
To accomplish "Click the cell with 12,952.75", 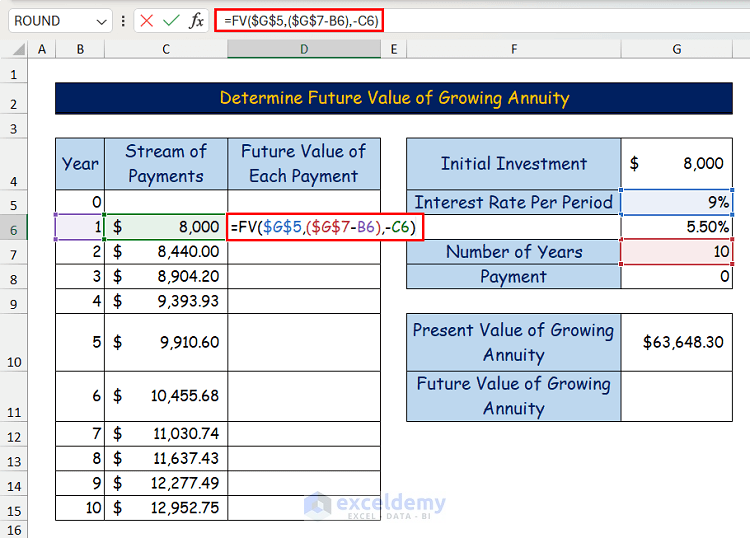I will point(166,508).
